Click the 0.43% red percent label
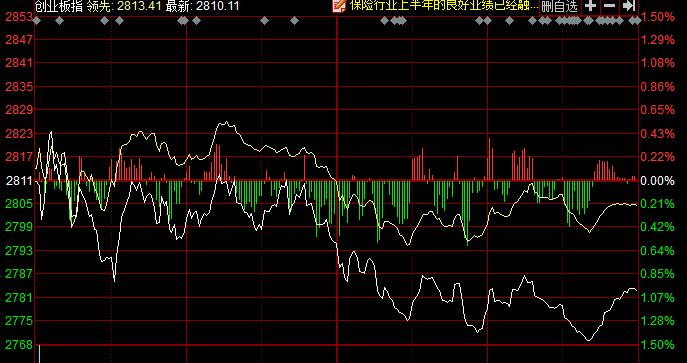The width and height of the screenshot is (687, 363). pyautogui.click(x=658, y=133)
